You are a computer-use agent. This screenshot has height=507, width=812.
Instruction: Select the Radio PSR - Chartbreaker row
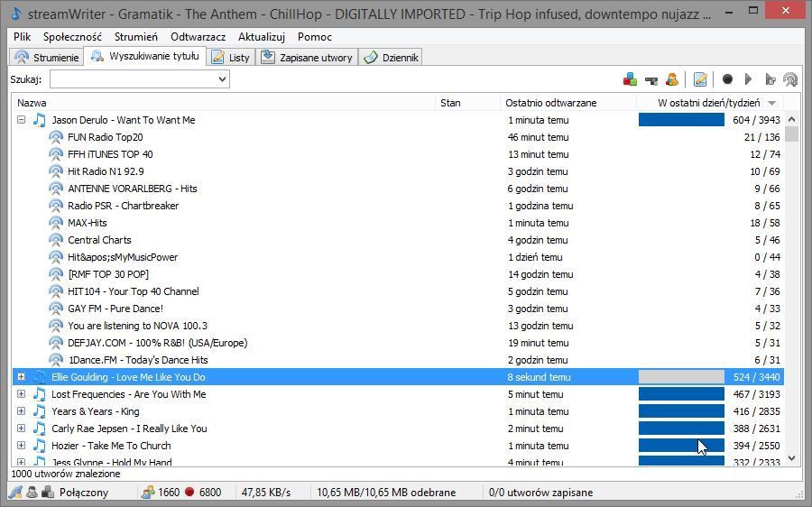point(398,205)
